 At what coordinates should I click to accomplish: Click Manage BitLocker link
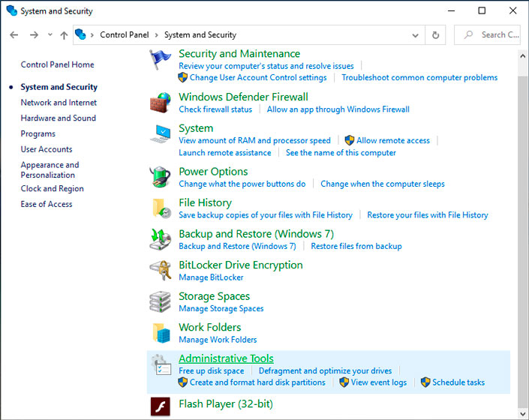pos(211,277)
